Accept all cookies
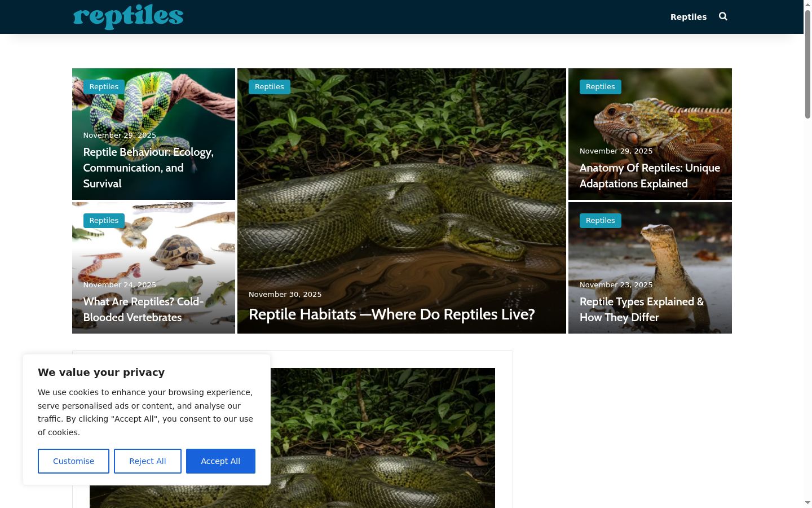The width and height of the screenshot is (812, 508). pos(220,461)
